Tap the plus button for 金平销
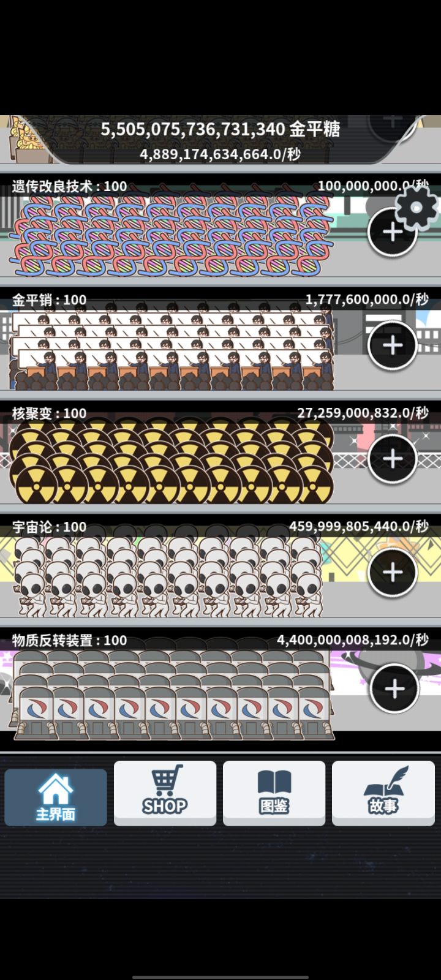The width and height of the screenshot is (441, 980). click(x=392, y=345)
